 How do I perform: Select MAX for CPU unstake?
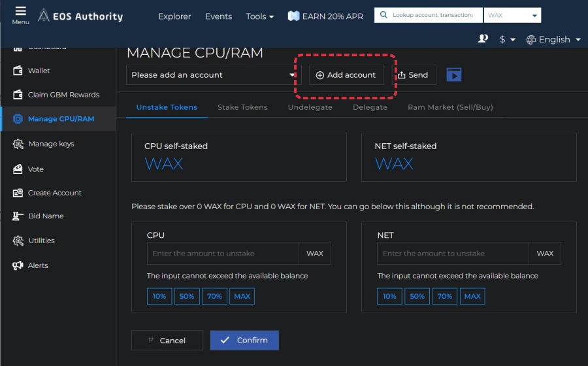pyautogui.click(x=242, y=296)
